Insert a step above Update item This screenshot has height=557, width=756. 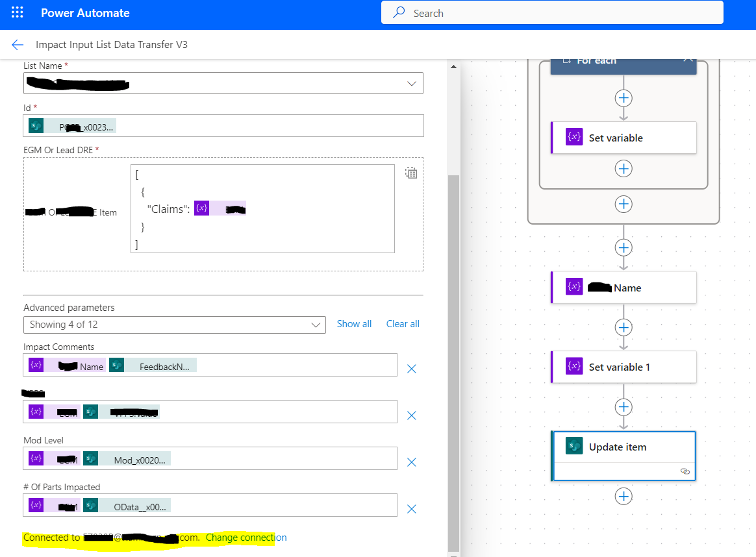pyautogui.click(x=624, y=407)
